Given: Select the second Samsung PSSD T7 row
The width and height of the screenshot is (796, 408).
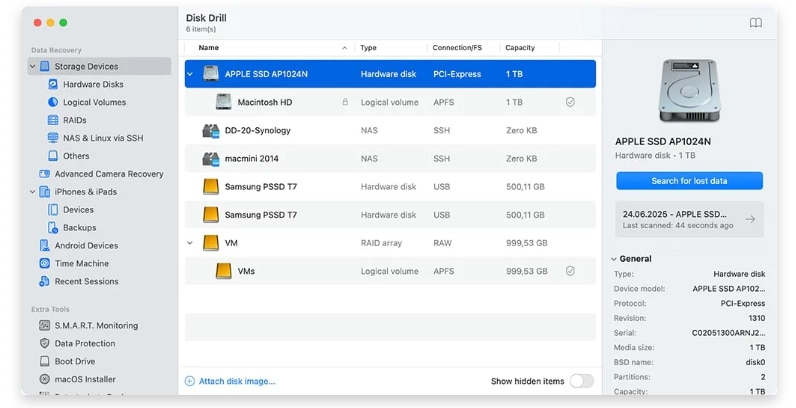Looking at the screenshot, I should click(x=390, y=215).
